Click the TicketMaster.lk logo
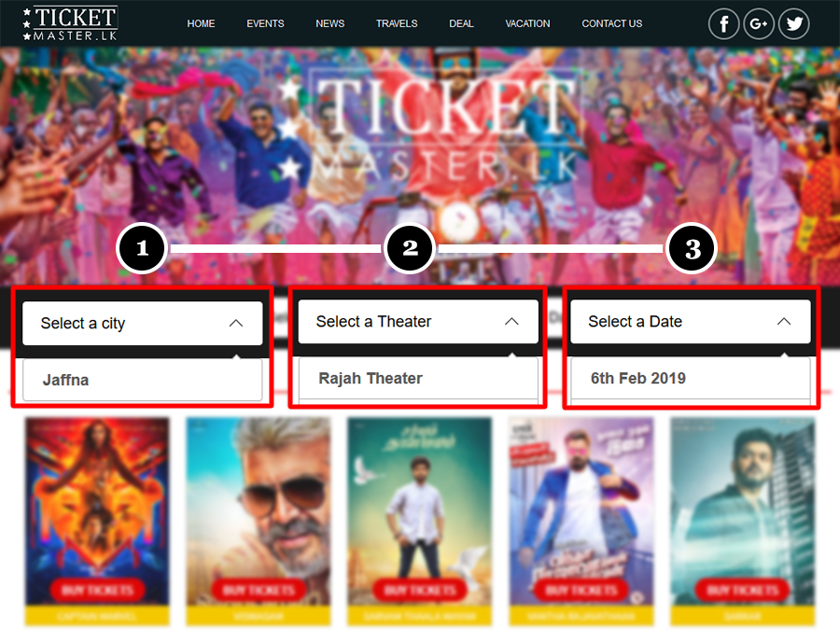 [70, 23]
